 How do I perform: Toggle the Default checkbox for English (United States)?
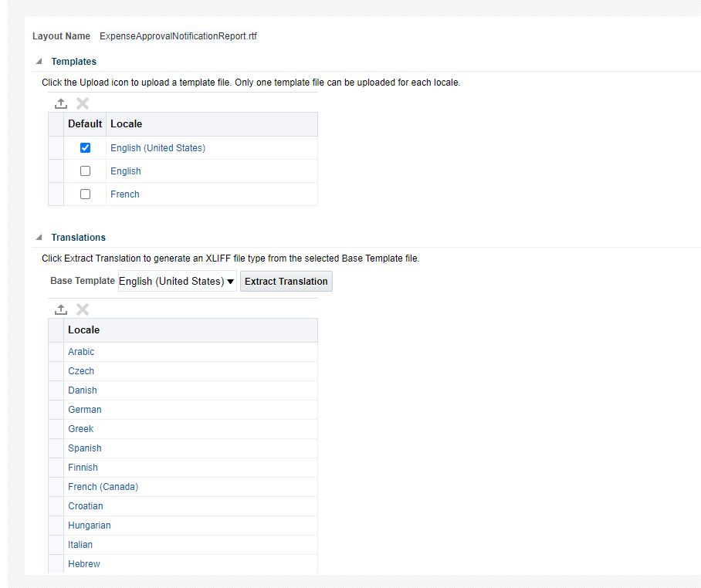[x=85, y=147]
